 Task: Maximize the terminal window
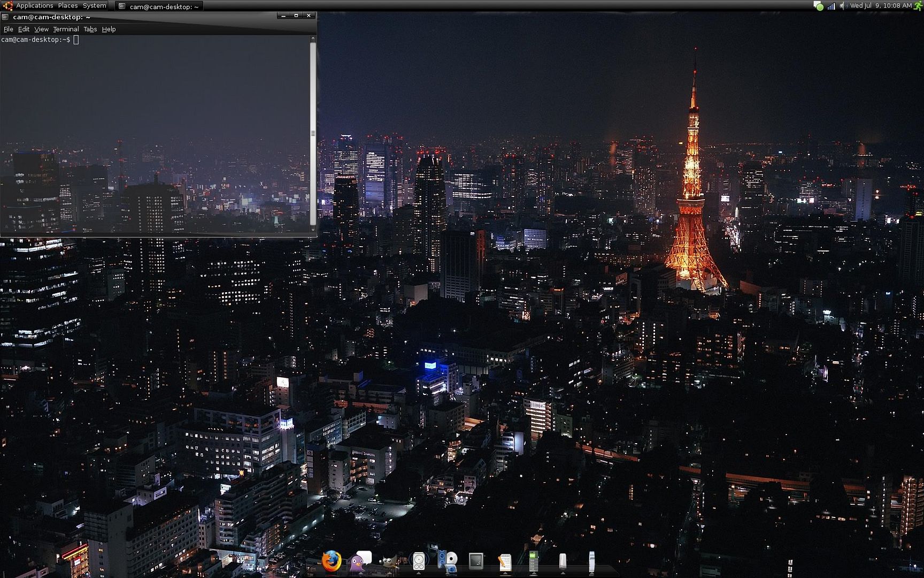coord(296,16)
